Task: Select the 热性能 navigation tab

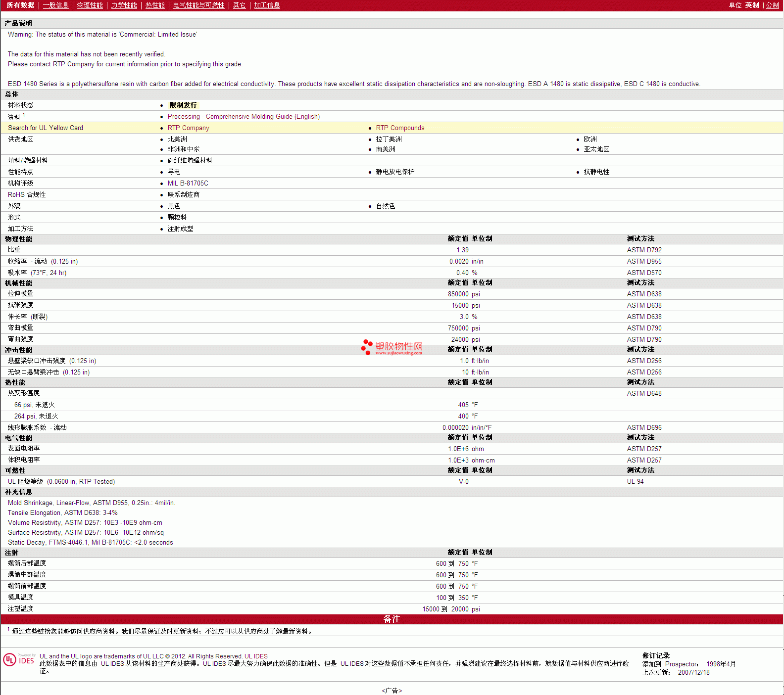Action: tap(155, 5)
